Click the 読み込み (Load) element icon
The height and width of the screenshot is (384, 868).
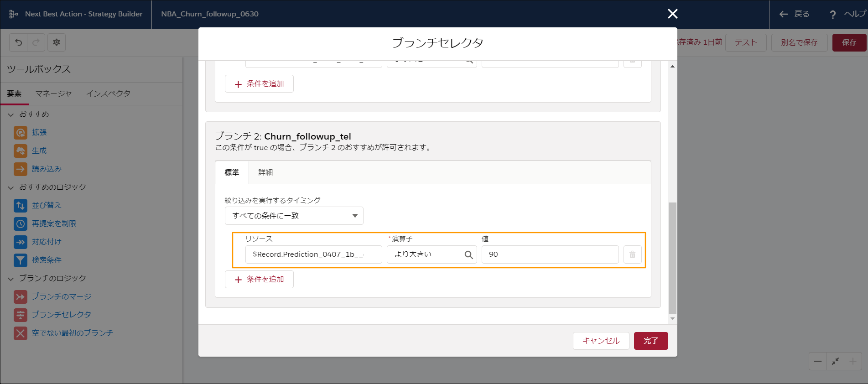coord(21,169)
